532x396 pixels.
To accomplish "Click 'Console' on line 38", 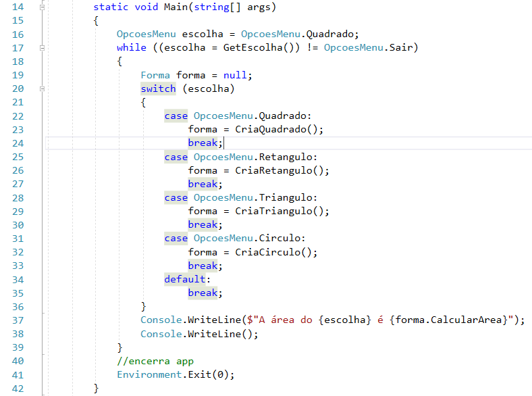I will tap(161, 335).
